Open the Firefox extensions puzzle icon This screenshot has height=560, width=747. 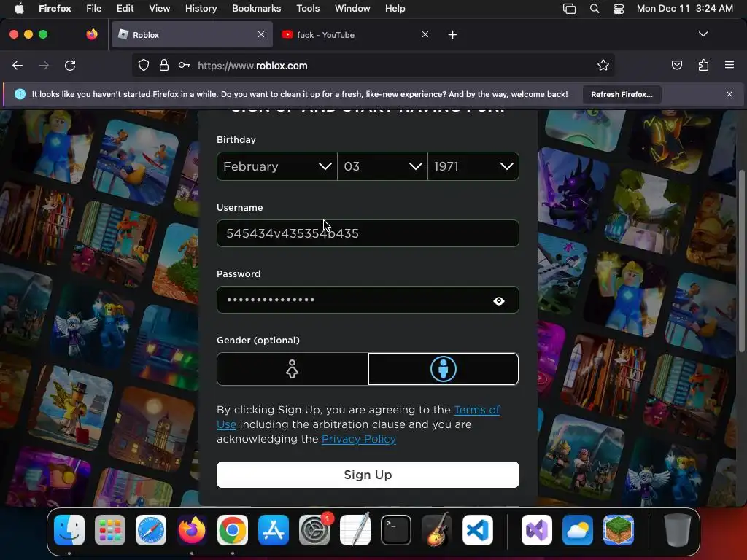(x=703, y=65)
